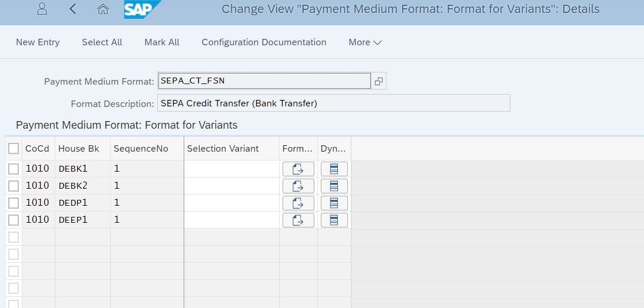
Task: Click the CoCd column header
Action: click(x=37, y=149)
